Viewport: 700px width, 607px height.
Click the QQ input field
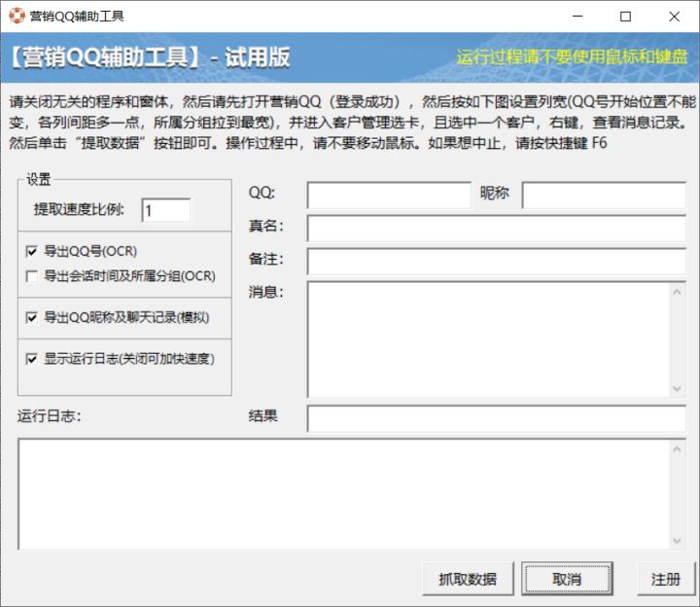pyautogui.click(x=389, y=195)
